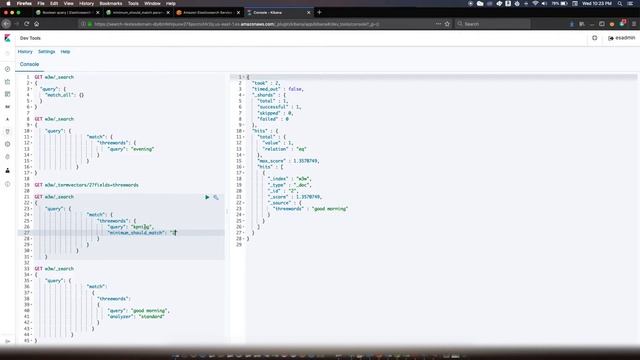Open Console History link
Image resolution: width=640 pixels, height=360 pixels.
point(25,52)
